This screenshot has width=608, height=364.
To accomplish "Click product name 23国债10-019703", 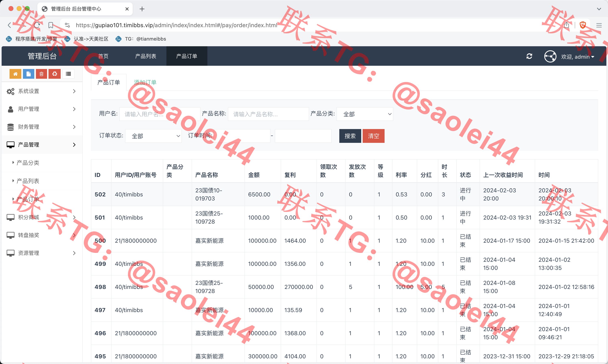I will tap(209, 195).
